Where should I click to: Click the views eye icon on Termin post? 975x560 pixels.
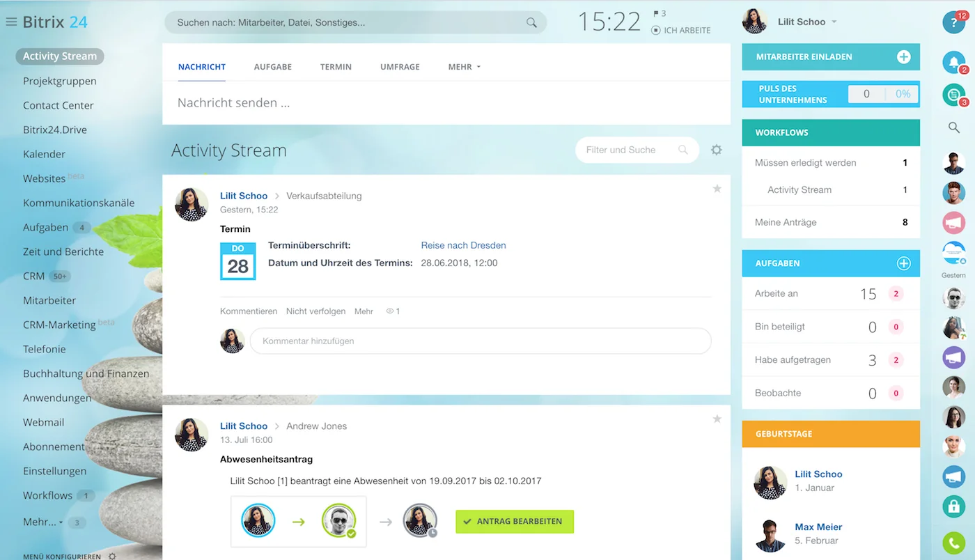coord(390,311)
